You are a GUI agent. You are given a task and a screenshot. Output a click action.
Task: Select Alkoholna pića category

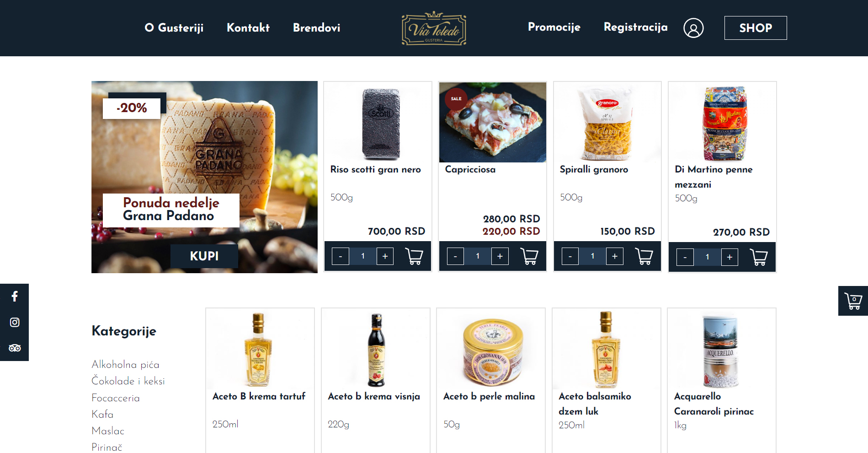pos(125,364)
